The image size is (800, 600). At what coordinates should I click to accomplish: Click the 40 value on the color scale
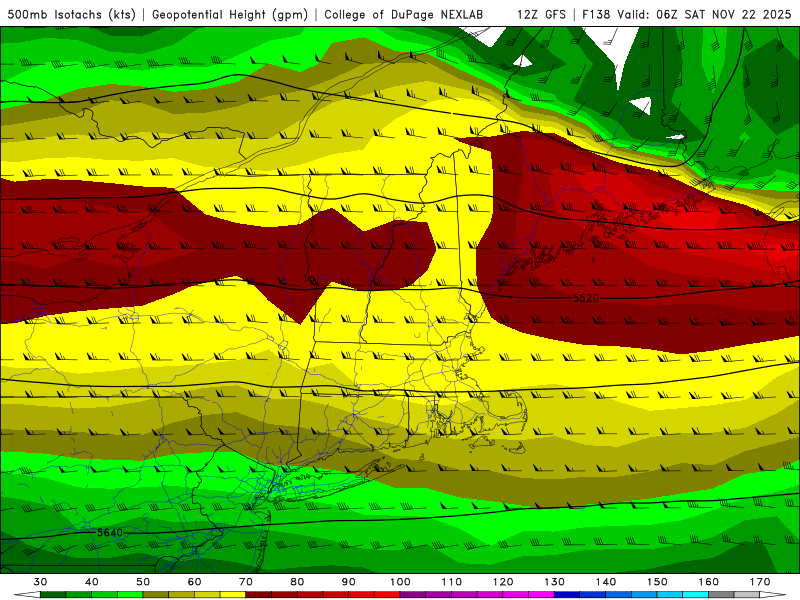[x=91, y=582]
